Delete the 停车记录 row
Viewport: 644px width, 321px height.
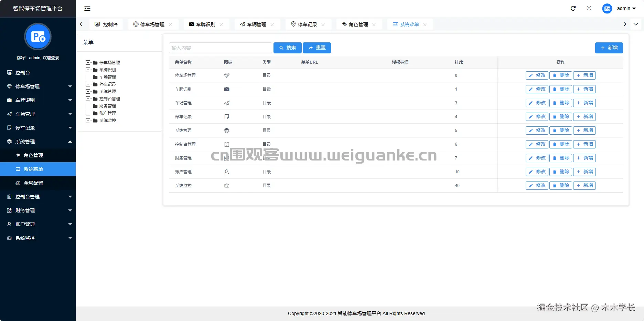[561, 117]
